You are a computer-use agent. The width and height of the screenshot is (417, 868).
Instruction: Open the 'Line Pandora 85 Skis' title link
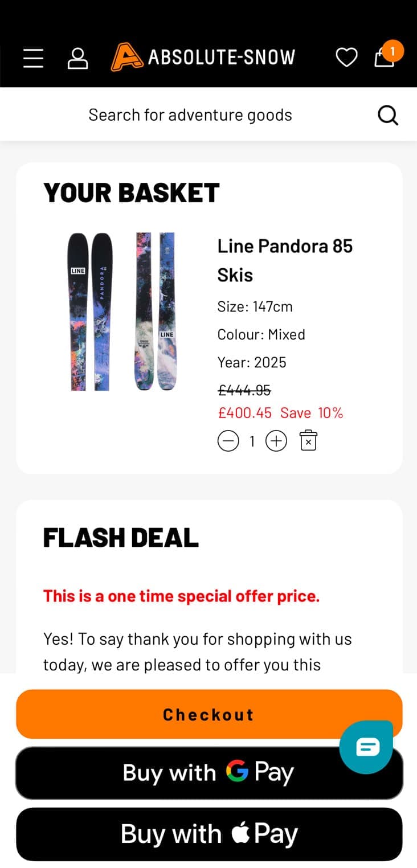pos(285,260)
